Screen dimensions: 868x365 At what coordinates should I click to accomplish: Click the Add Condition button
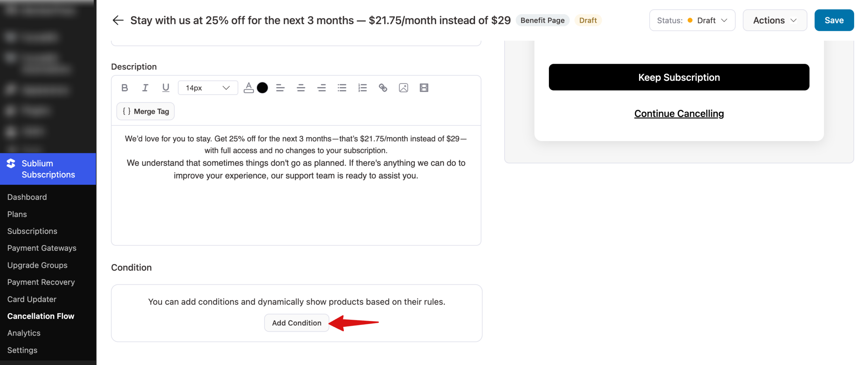click(296, 323)
